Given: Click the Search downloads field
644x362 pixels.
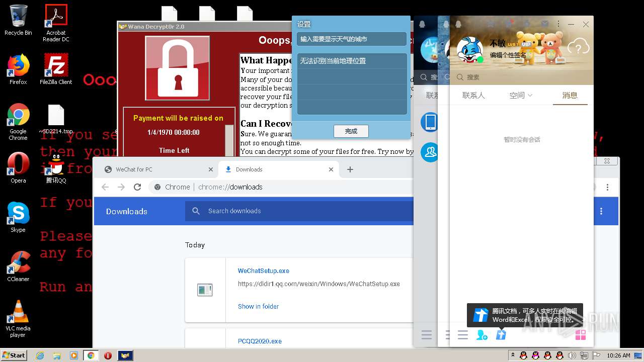Looking at the screenshot, I should click(x=299, y=211).
